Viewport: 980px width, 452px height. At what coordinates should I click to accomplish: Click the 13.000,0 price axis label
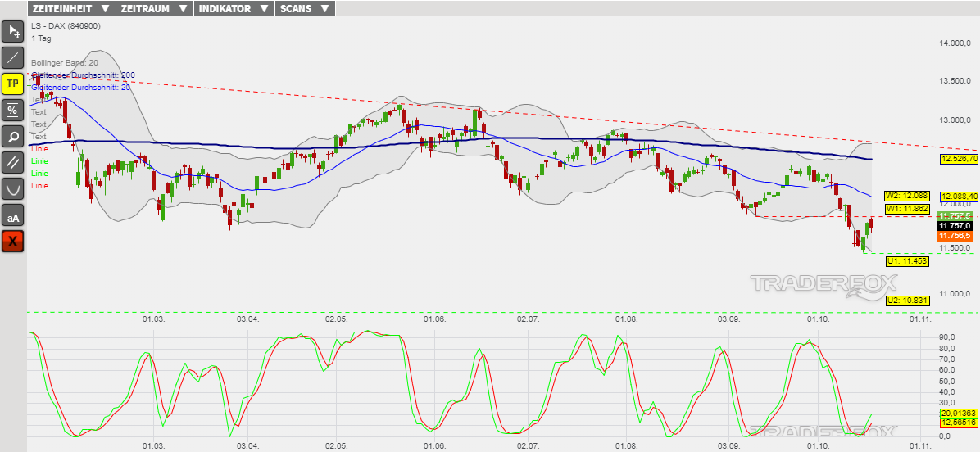(955, 120)
